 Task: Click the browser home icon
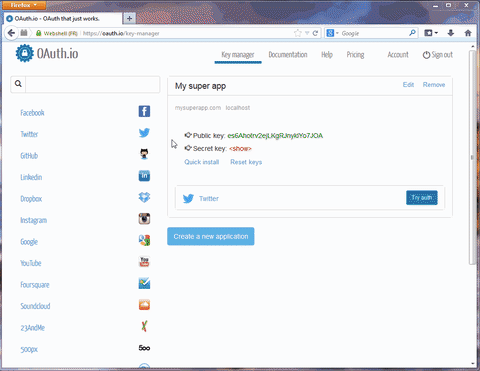[468, 33]
